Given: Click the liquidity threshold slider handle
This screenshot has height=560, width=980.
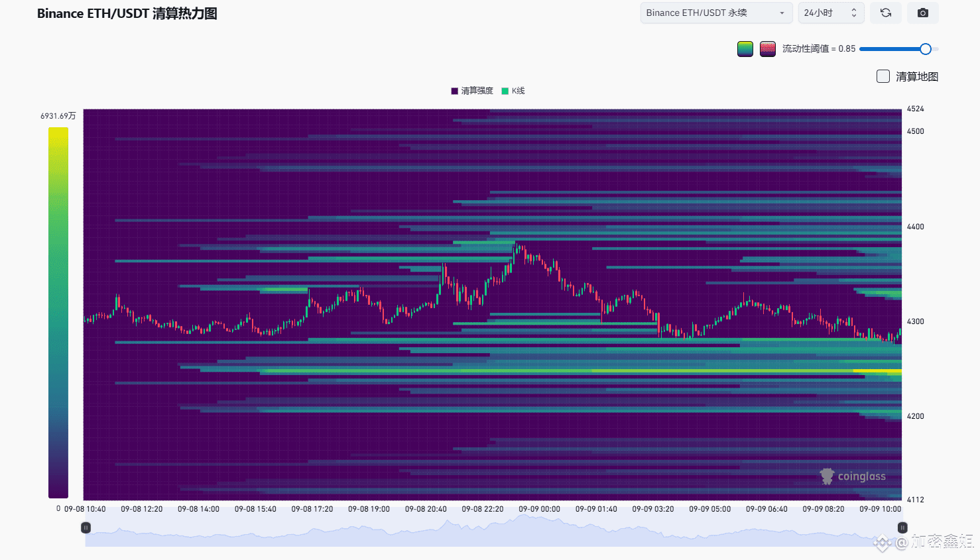Looking at the screenshot, I should [x=926, y=48].
